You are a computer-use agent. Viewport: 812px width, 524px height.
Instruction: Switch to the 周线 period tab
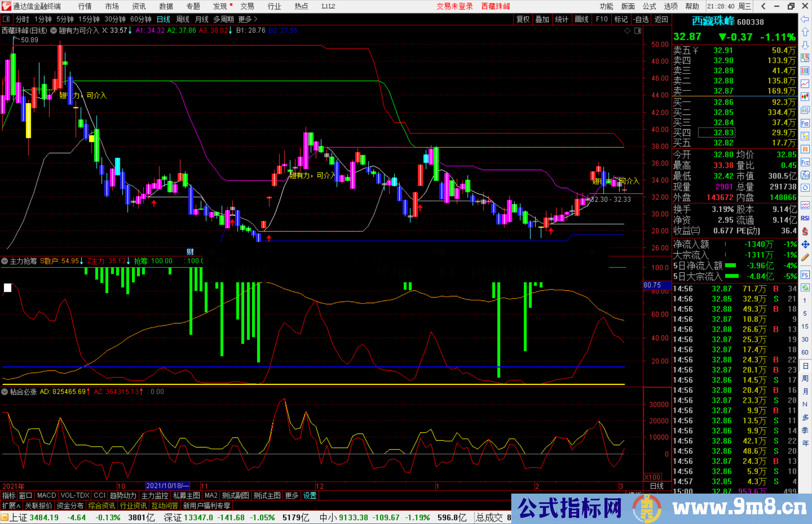(x=183, y=19)
